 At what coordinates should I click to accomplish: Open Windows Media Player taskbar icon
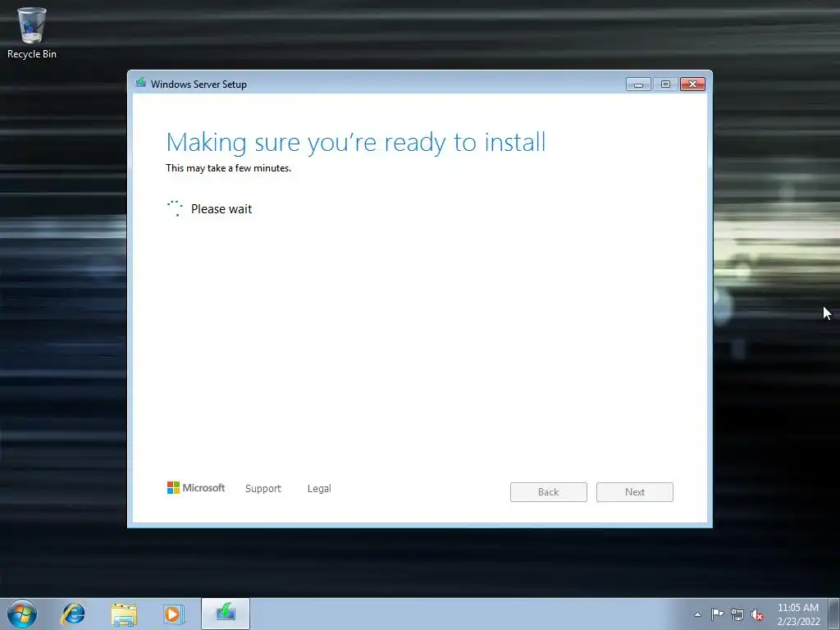(x=174, y=614)
